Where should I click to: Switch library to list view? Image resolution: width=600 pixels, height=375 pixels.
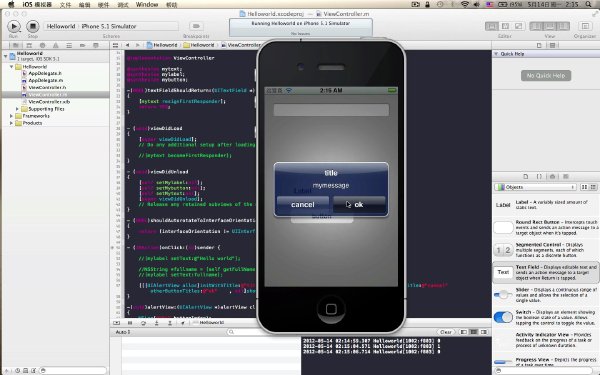pos(593,187)
